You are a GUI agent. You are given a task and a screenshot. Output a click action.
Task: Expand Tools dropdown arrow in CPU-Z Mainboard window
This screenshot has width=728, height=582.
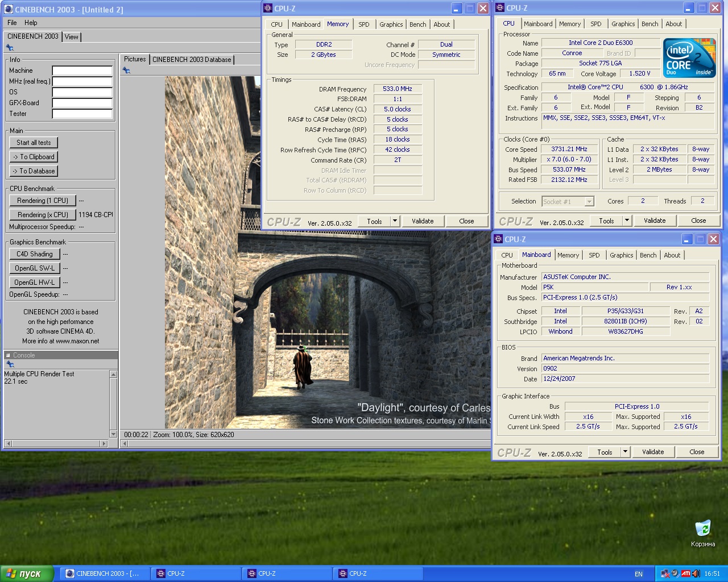(x=626, y=452)
